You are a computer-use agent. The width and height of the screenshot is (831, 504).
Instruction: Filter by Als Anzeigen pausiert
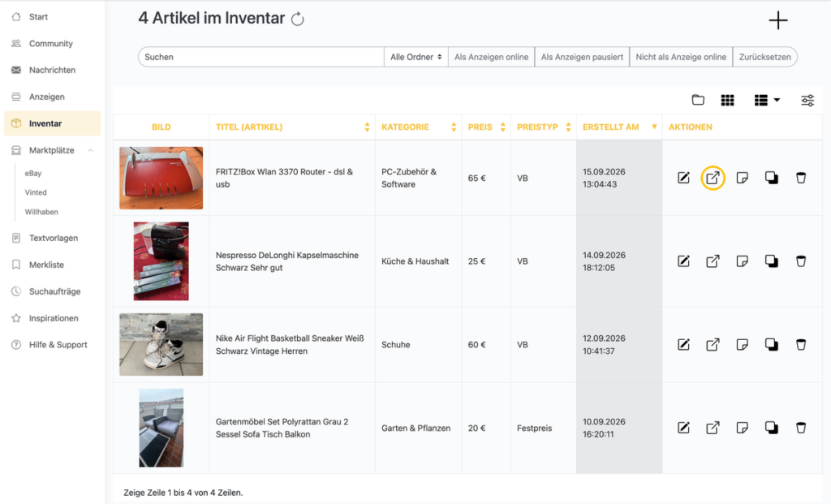click(582, 57)
